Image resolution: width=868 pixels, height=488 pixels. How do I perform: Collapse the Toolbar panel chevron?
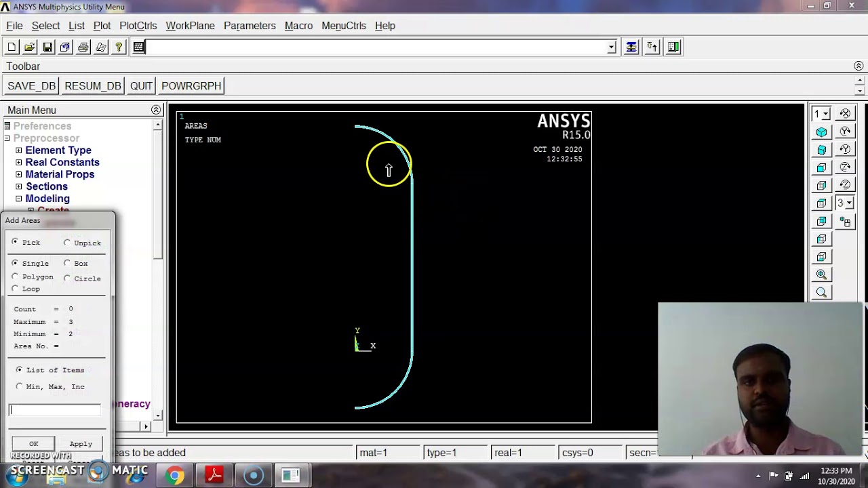859,66
